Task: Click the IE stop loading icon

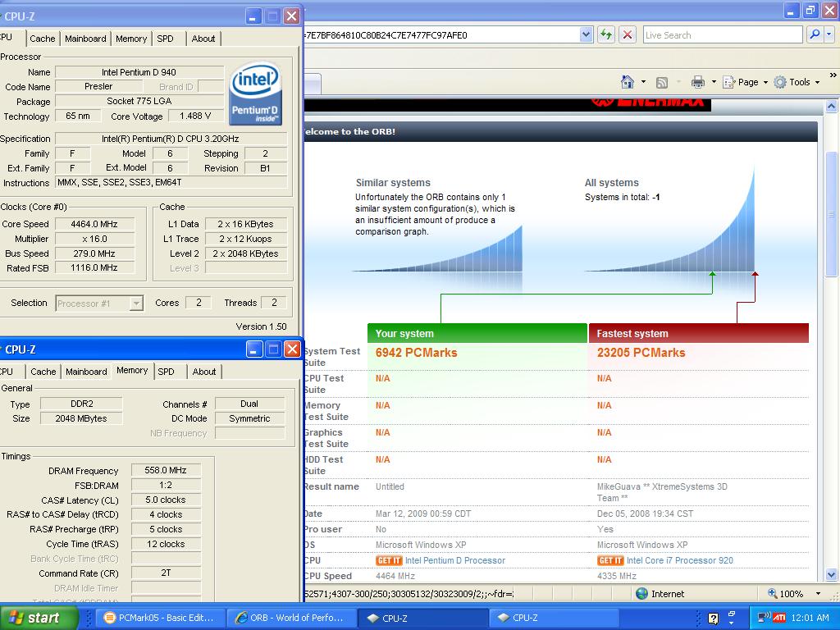Action: (x=628, y=34)
